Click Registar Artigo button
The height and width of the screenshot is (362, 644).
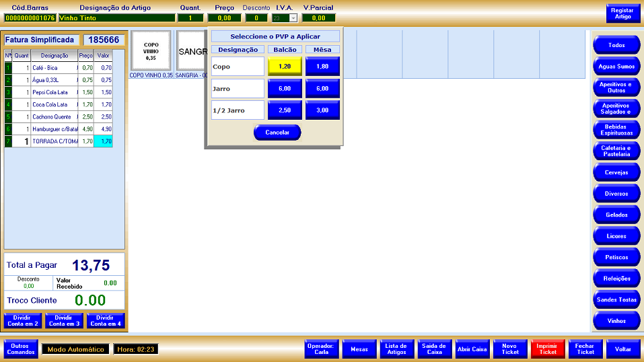[622, 13]
